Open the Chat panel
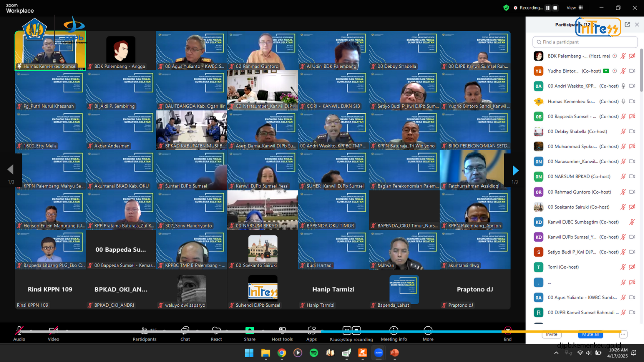644x362 pixels. coord(185,333)
